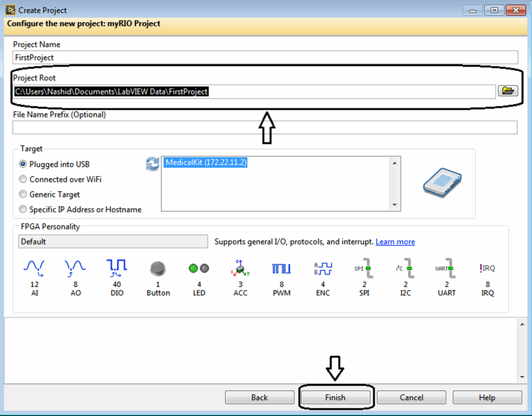Click the Finish button
This screenshot has height=416, width=532.
tap(336, 397)
